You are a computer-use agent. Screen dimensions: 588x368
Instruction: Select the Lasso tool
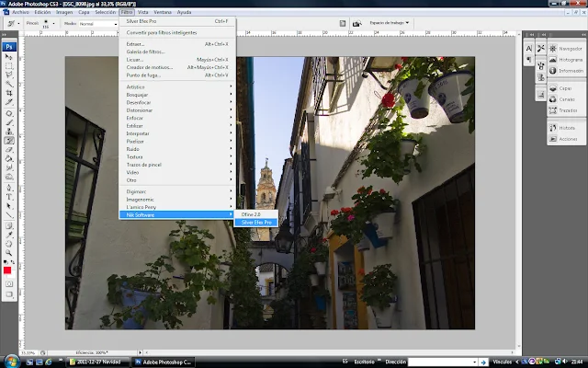(9, 75)
